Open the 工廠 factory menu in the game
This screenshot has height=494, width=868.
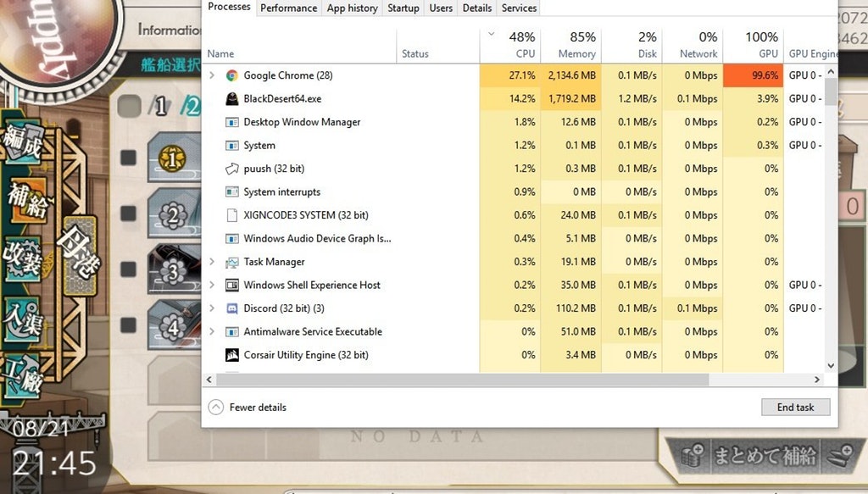pyautogui.click(x=22, y=376)
